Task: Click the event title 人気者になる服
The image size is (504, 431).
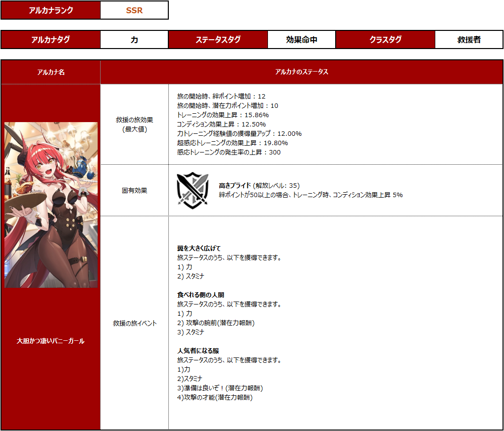Action: tap(198, 351)
